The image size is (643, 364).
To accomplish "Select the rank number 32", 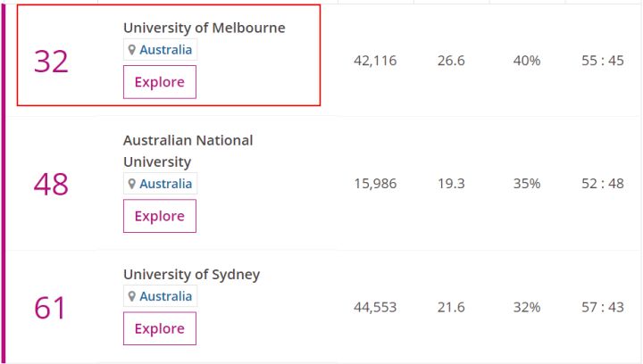I will point(51,62).
